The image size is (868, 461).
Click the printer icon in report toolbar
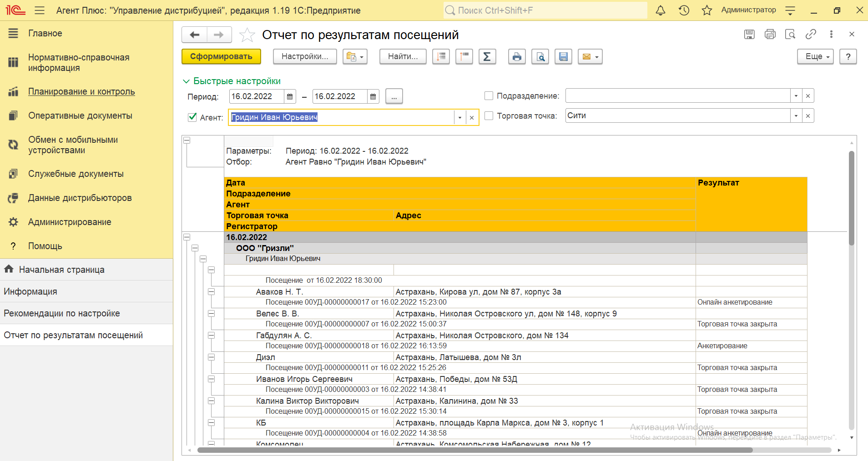click(x=517, y=57)
